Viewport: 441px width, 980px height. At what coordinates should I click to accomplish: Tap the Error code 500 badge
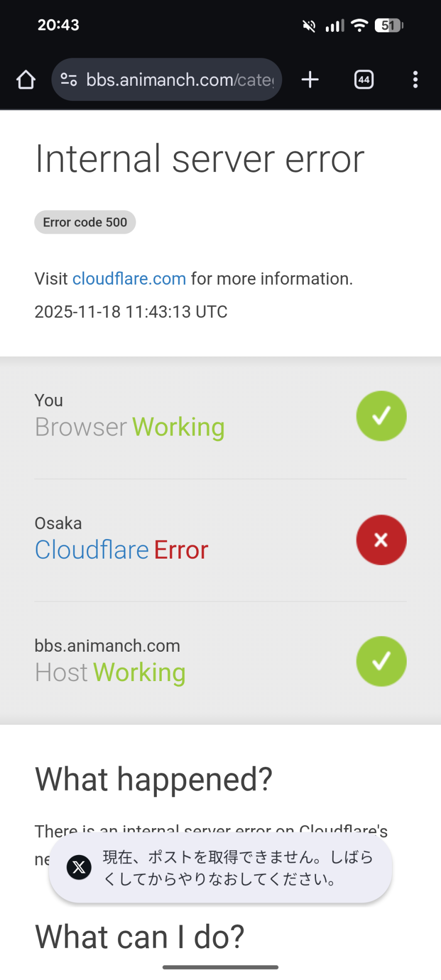[x=85, y=222]
